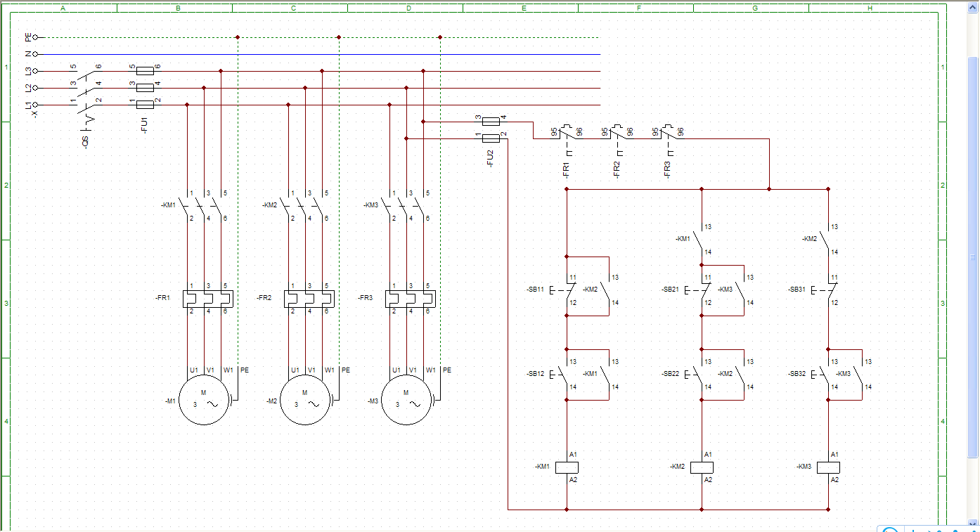Click FU2 fuse between terminals 3 and 4

pyautogui.click(x=491, y=121)
